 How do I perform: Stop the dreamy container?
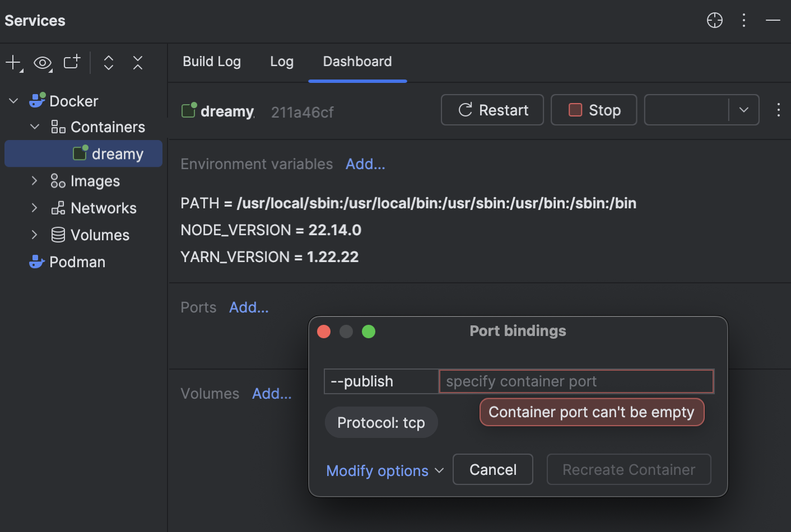pos(593,110)
